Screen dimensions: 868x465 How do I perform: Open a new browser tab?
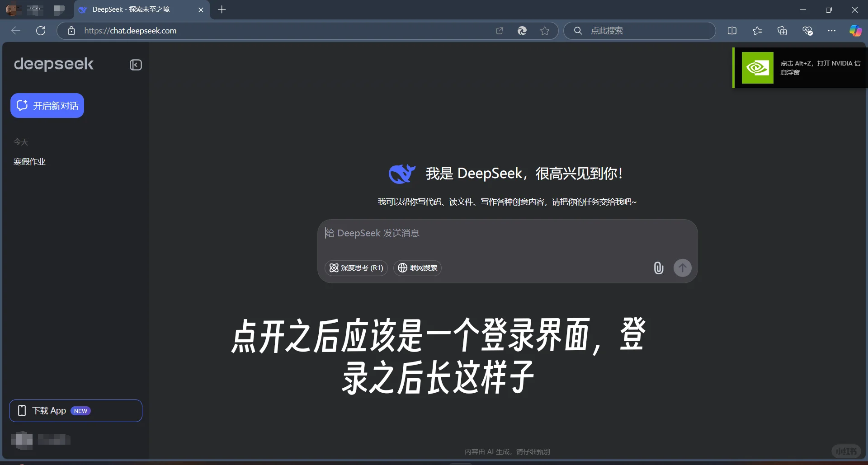[222, 9]
